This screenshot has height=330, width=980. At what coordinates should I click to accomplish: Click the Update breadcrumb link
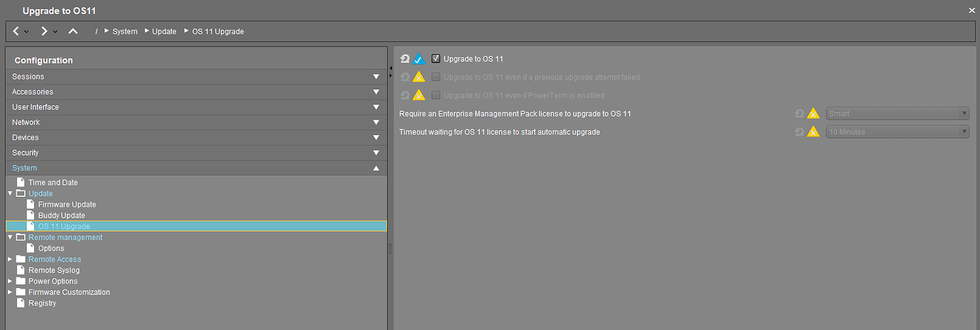point(164,31)
